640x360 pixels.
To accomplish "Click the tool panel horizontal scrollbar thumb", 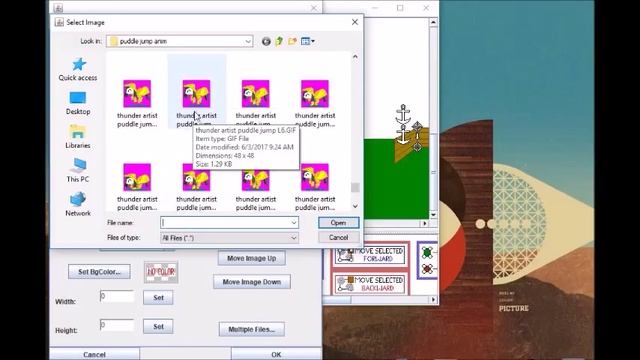I will click(337, 300).
